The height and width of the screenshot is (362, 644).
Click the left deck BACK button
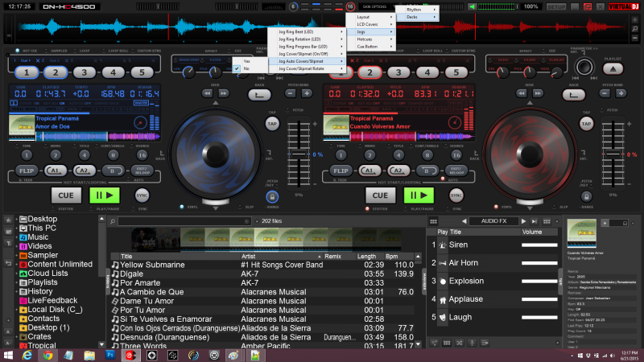pyautogui.click(x=259, y=95)
